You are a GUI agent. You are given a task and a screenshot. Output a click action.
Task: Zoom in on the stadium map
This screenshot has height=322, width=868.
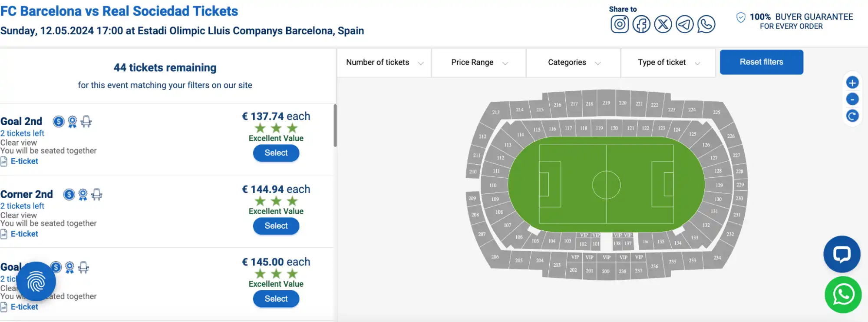click(852, 82)
